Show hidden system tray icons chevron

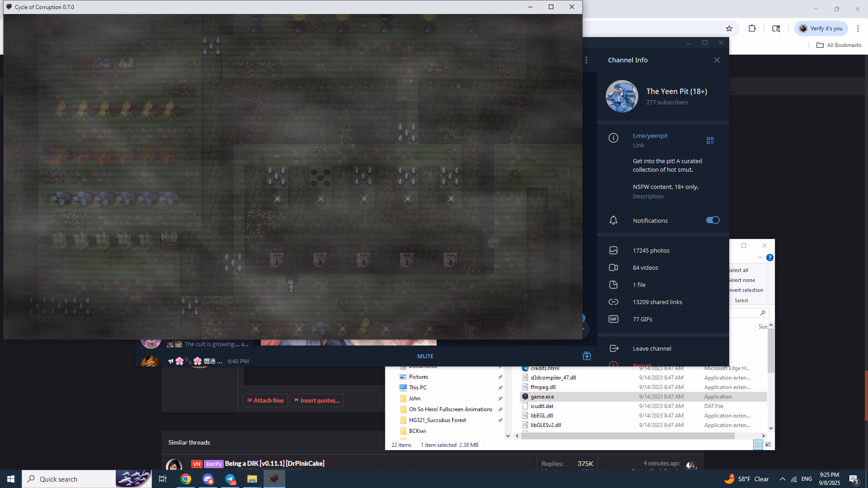point(782,479)
